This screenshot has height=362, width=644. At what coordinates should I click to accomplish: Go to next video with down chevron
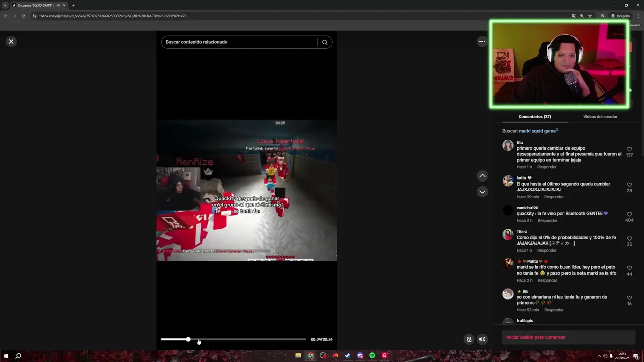[x=482, y=192]
